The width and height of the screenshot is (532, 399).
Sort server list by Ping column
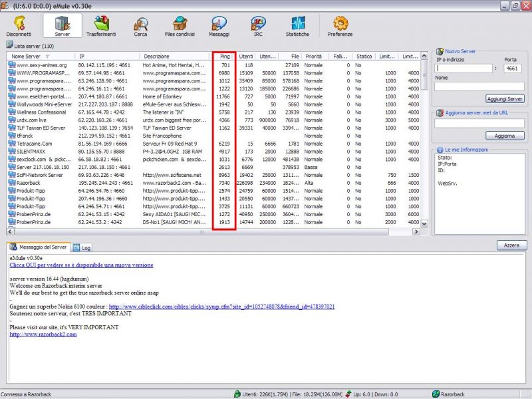[222, 57]
